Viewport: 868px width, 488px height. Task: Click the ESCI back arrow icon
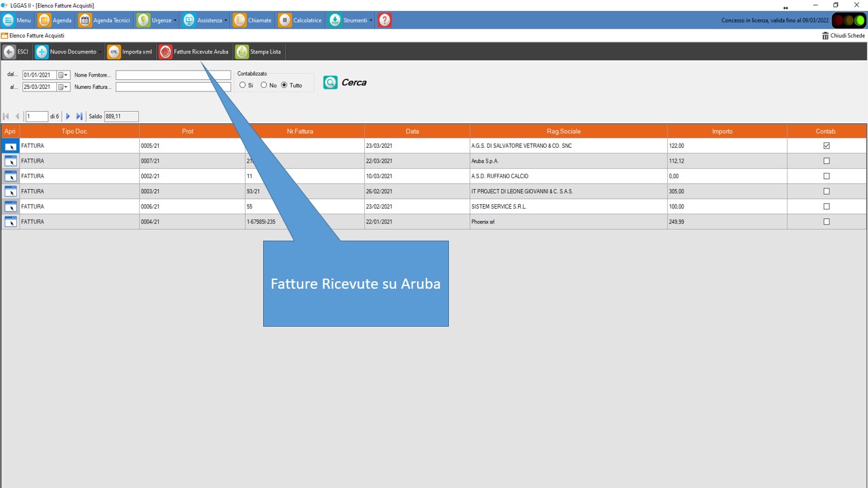(x=9, y=52)
